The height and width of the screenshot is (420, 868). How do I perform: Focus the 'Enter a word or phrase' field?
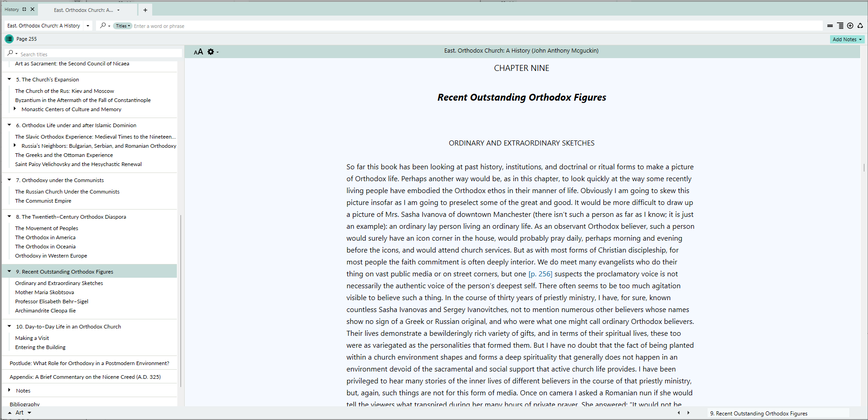click(x=477, y=26)
